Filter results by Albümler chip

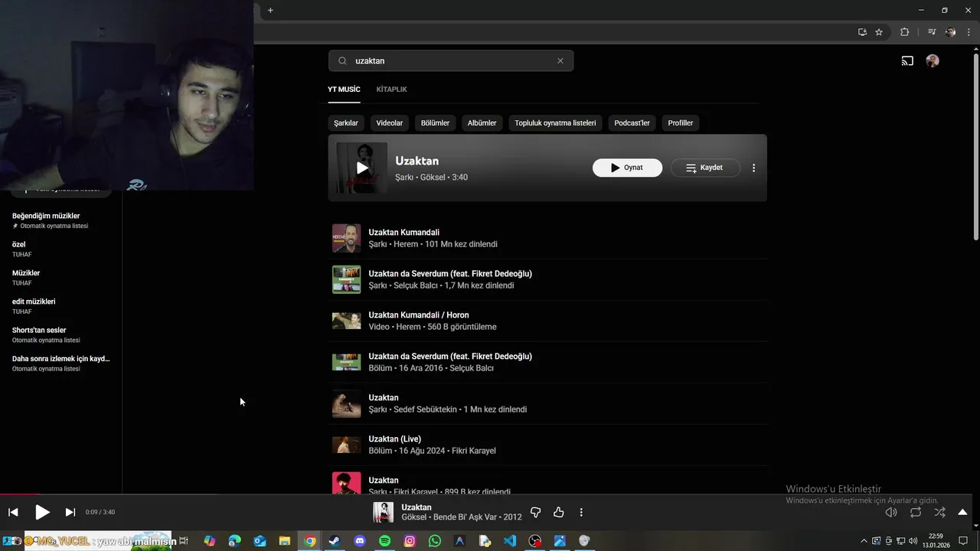point(482,123)
